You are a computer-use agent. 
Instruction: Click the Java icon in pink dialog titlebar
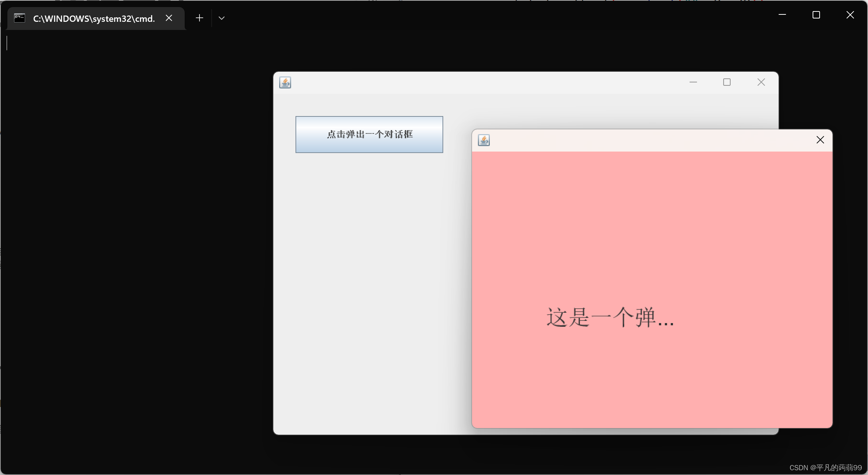[483, 140]
